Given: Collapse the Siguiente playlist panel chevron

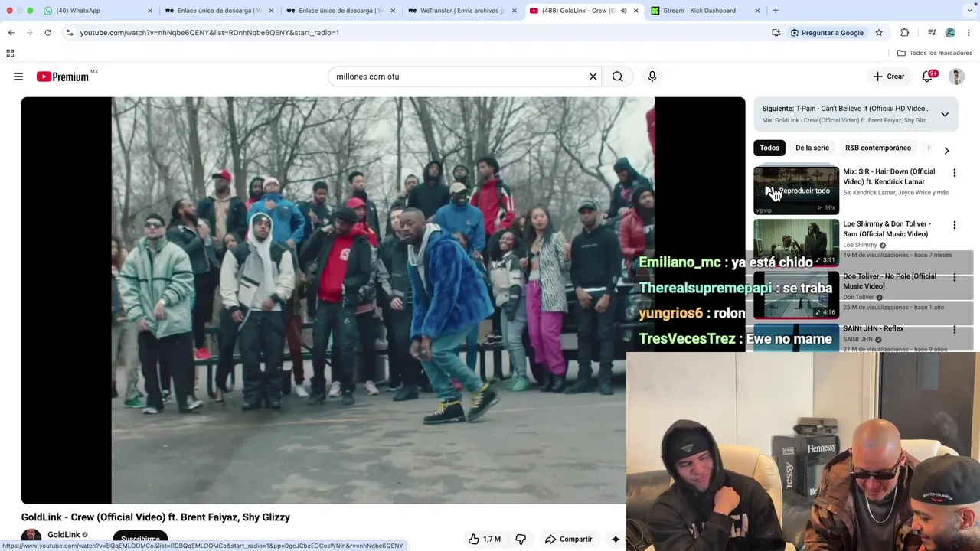Looking at the screenshot, I should tap(945, 114).
